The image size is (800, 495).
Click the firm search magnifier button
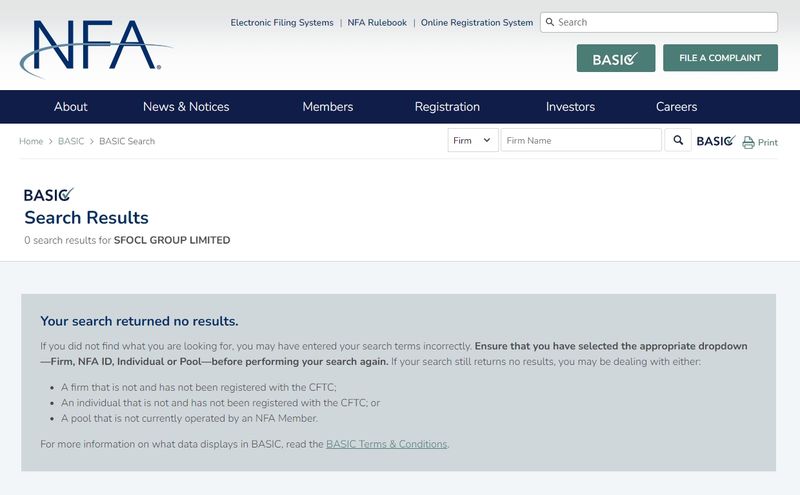point(678,140)
